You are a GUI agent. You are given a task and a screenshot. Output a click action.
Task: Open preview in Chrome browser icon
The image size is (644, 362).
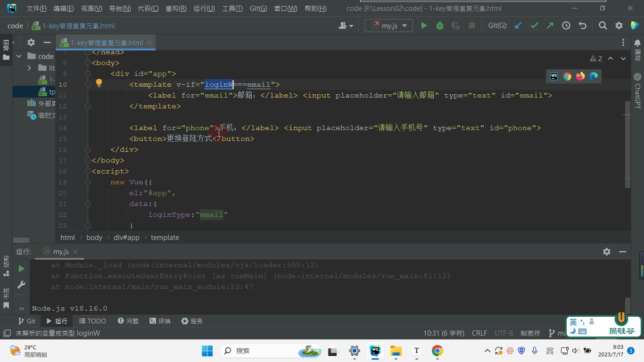567,76
